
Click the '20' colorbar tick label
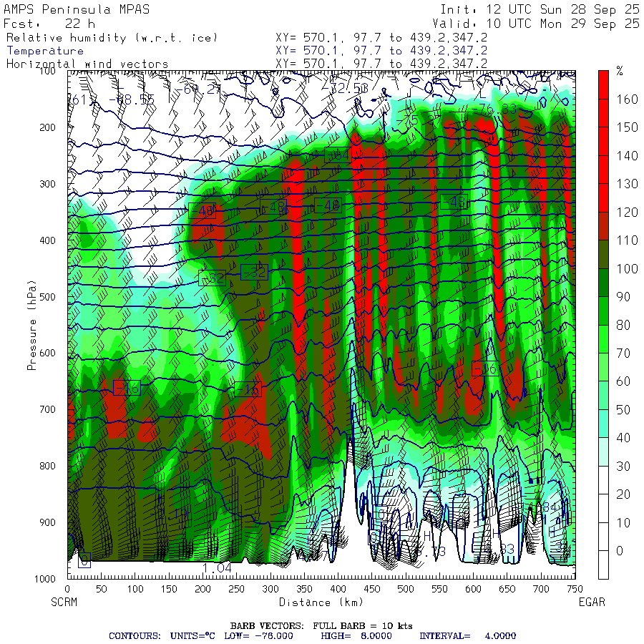(x=623, y=494)
